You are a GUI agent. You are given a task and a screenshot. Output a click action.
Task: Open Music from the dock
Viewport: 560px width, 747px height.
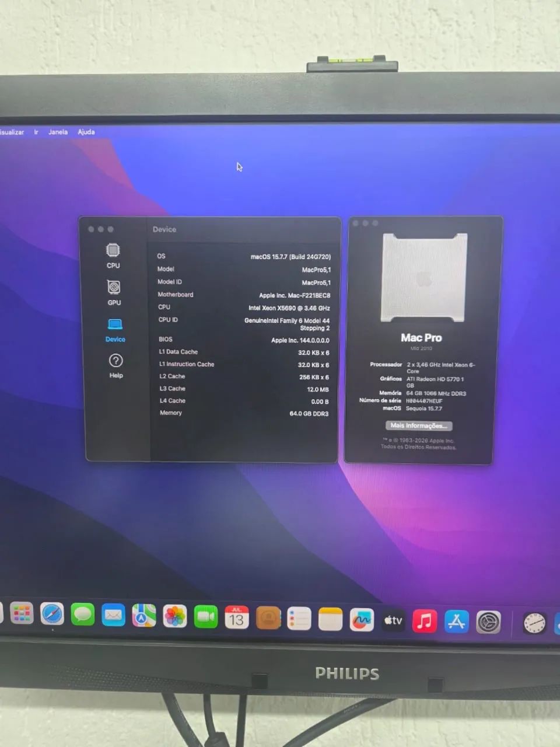click(425, 621)
